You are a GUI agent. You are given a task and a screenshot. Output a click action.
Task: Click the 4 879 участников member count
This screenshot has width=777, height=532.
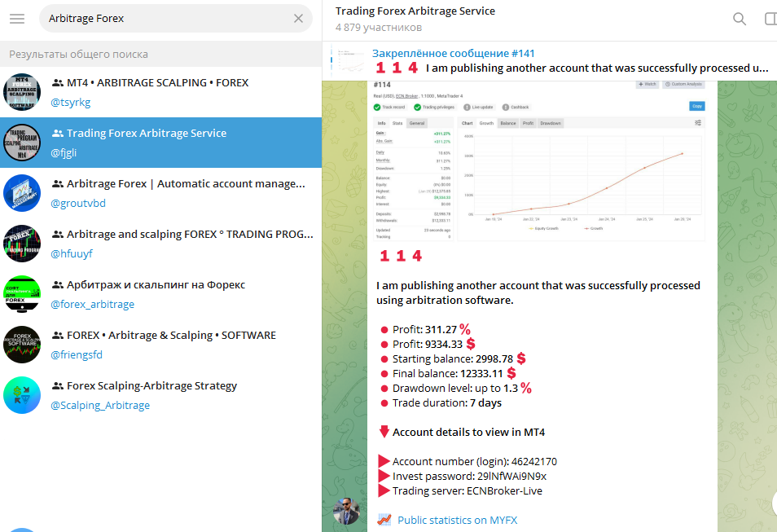[379, 28]
